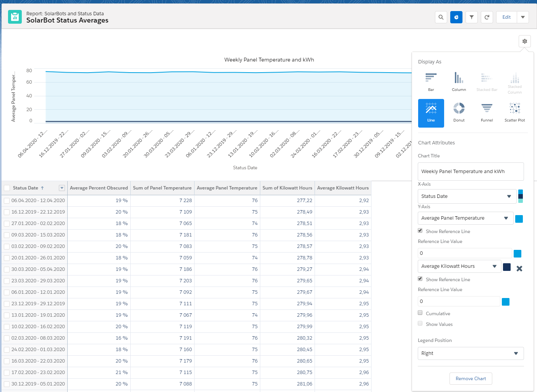Refresh the report with reload icon

click(487, 17)
